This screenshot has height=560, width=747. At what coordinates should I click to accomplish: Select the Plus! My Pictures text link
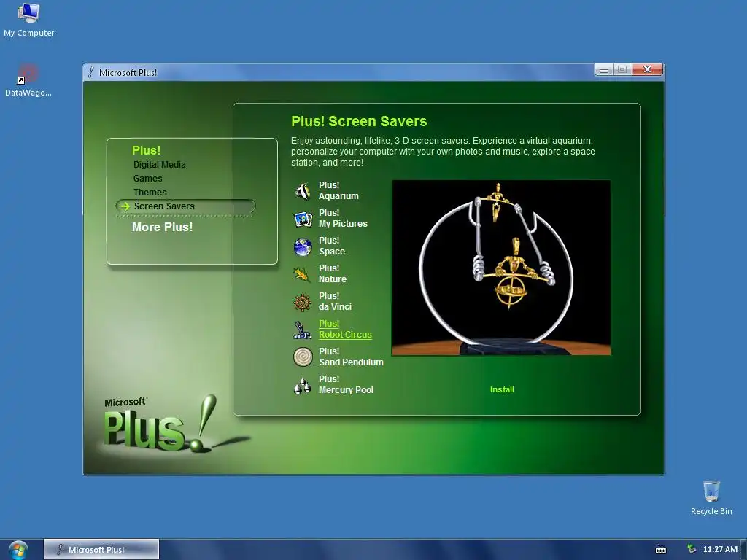pyautogui.click(x=343, y=218)
